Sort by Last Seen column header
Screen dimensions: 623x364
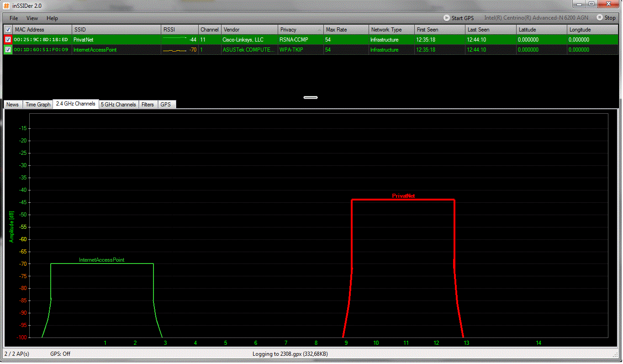(491, 30)
